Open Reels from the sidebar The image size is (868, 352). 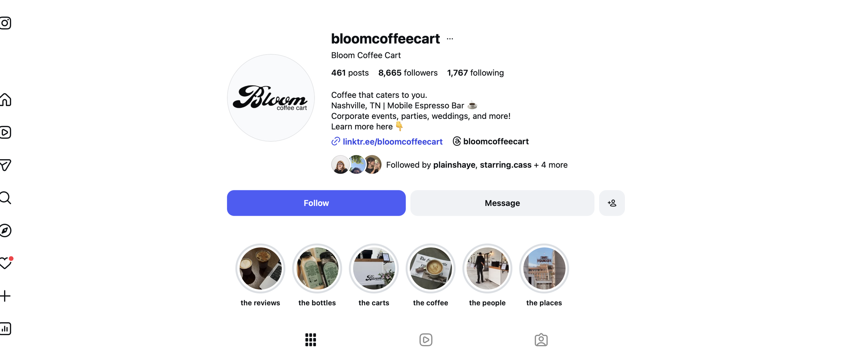5,132
